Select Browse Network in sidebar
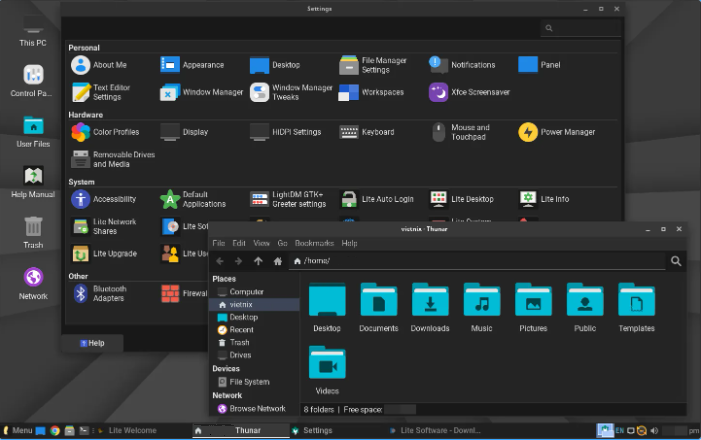The width and height of the screenshot is (701, 440). click(x=254, y=409)
